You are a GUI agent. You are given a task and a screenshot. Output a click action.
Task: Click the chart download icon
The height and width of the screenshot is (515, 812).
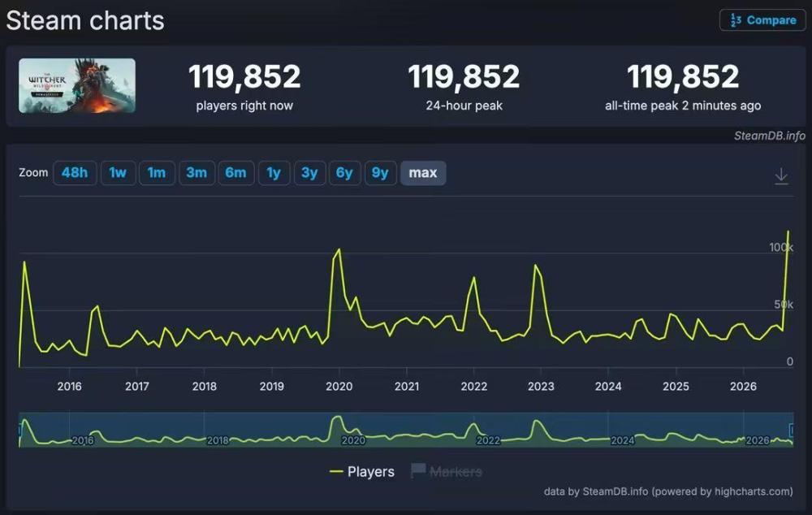tap(781, 176)
